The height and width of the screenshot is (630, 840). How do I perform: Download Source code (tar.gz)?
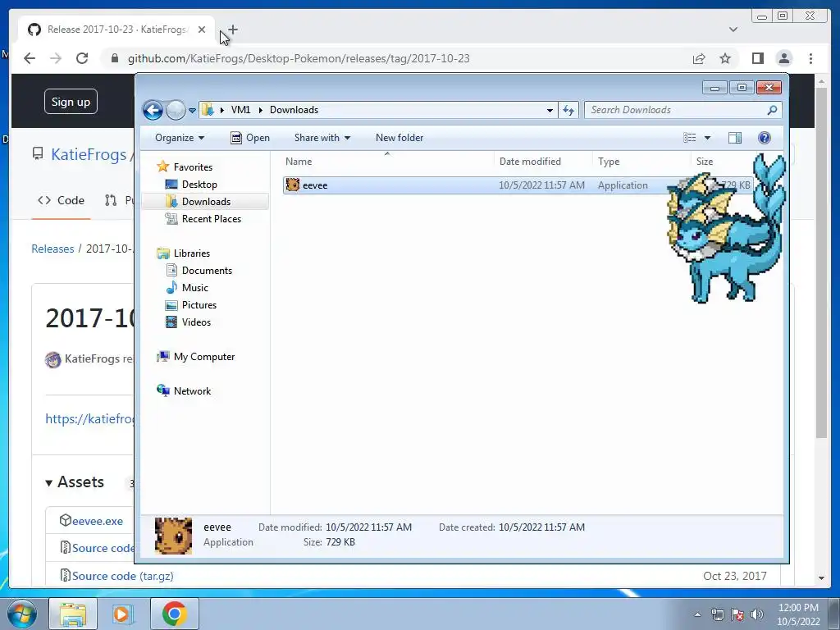click(x=123, y=576)
